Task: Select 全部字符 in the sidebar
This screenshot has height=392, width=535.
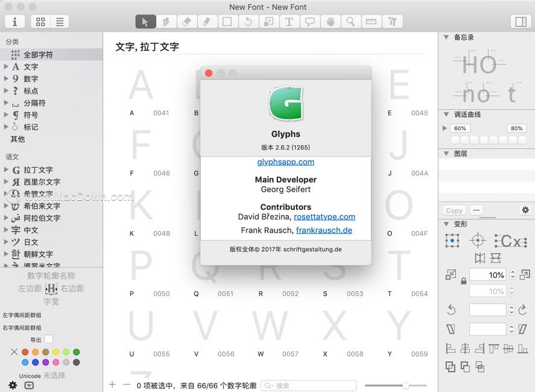Action: pos(51,55)
